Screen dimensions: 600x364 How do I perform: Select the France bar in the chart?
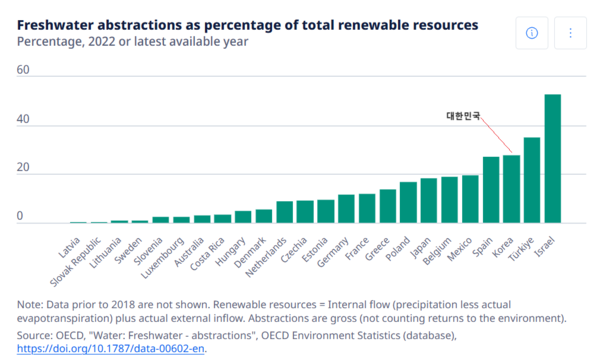click(x=367, y=208)
